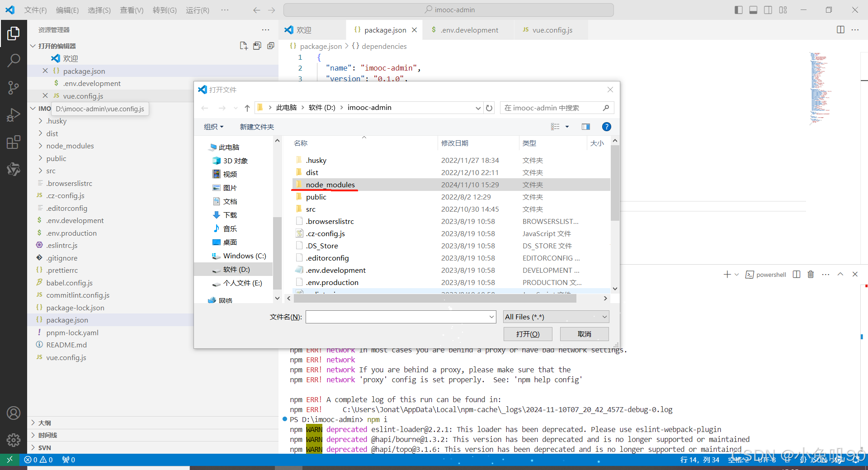This screenshot has width=868, height=470.
Task: Open the Accounts icon near the bottom left
Action: [13, 413]
